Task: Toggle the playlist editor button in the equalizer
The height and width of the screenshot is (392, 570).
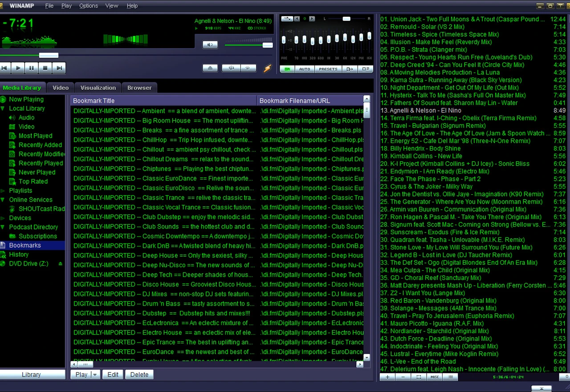Action: [x=365, y=69]
